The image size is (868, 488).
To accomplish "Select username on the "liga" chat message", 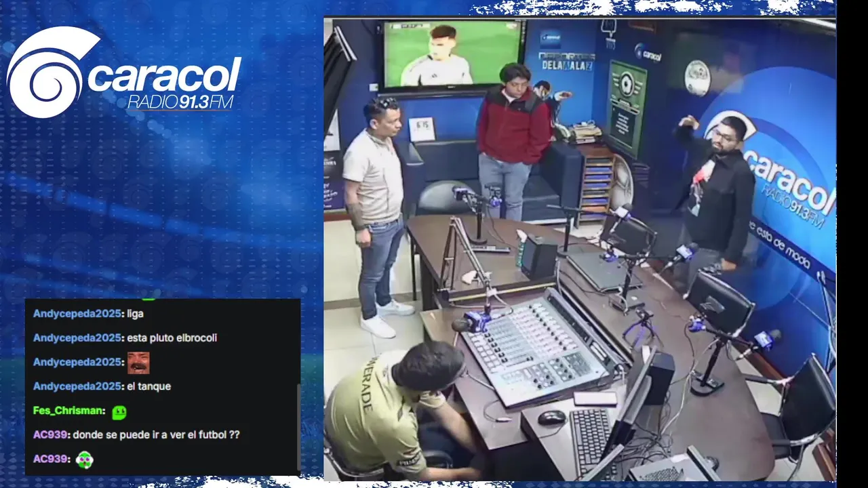I will click(78, 314).
